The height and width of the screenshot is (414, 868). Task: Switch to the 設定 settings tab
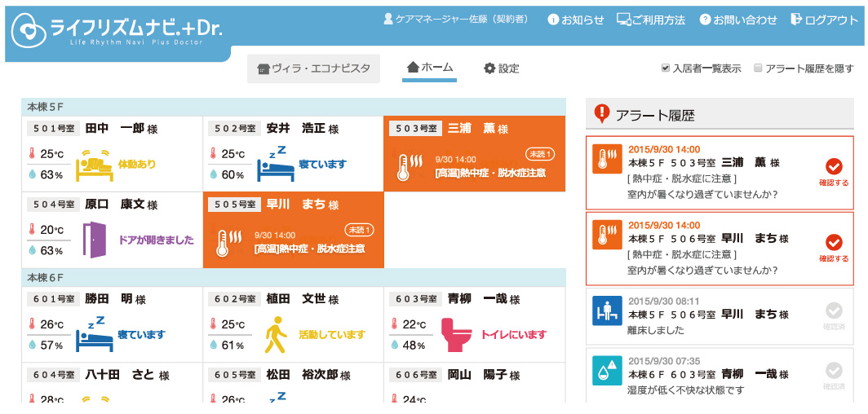[502, 68]
